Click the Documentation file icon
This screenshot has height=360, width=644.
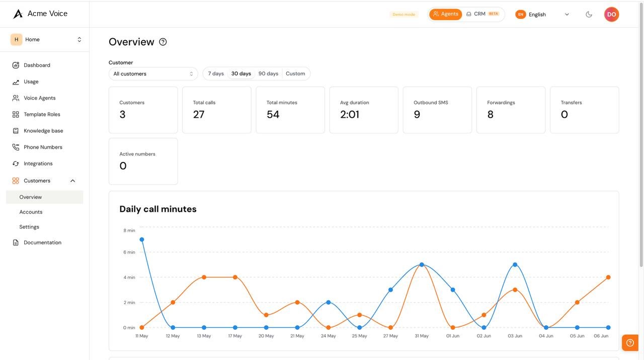[x=16, y=243]
